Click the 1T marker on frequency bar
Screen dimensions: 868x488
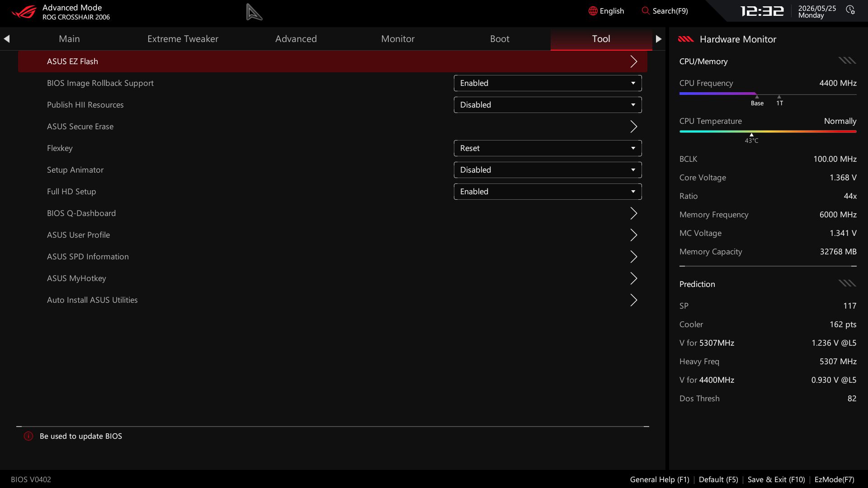[779, 101]
